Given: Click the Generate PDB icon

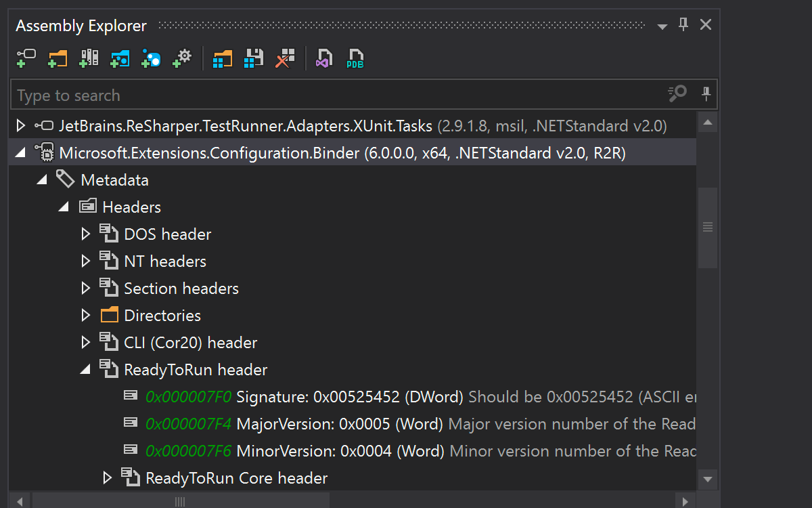Looking at the screenshot, I should click(x=355, y=58).
